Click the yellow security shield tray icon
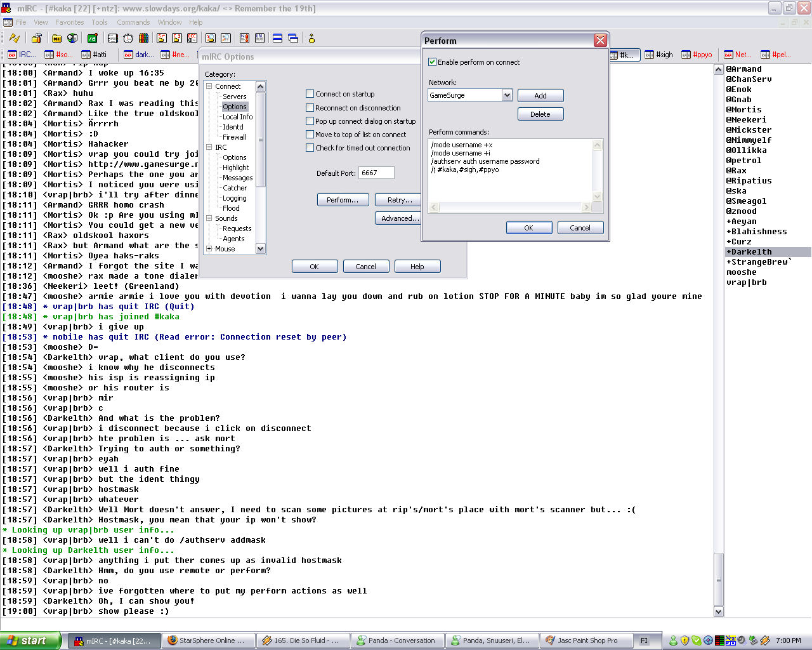The width and height of the screenshot is (812, 650). (x=685, y=640)
